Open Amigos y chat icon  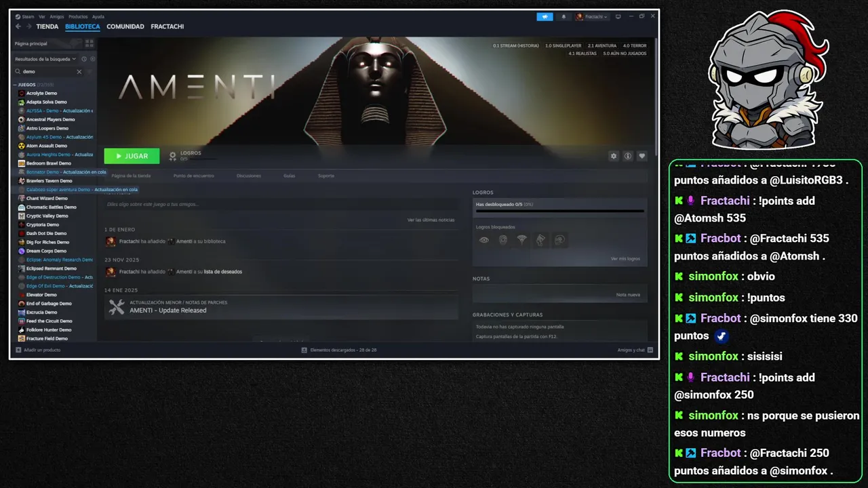(650, 350)
